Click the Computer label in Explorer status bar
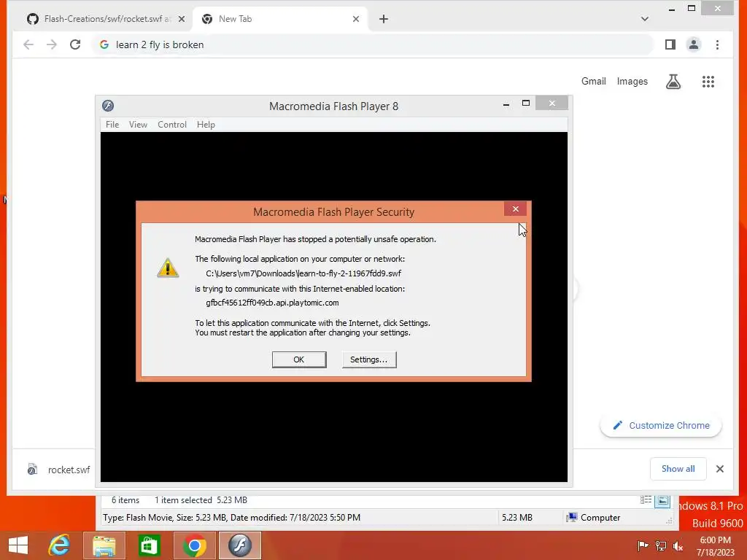Screen dimensions: 747x560 600,518
